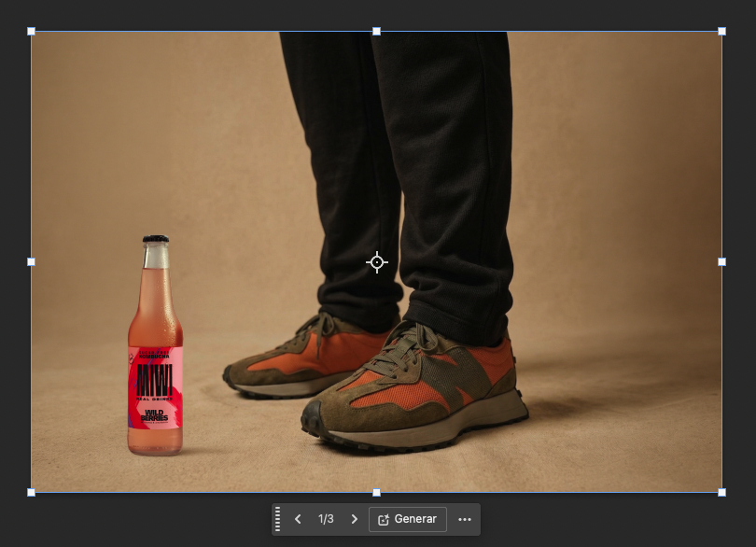Select the top-left transform handle

pos(31,31)
